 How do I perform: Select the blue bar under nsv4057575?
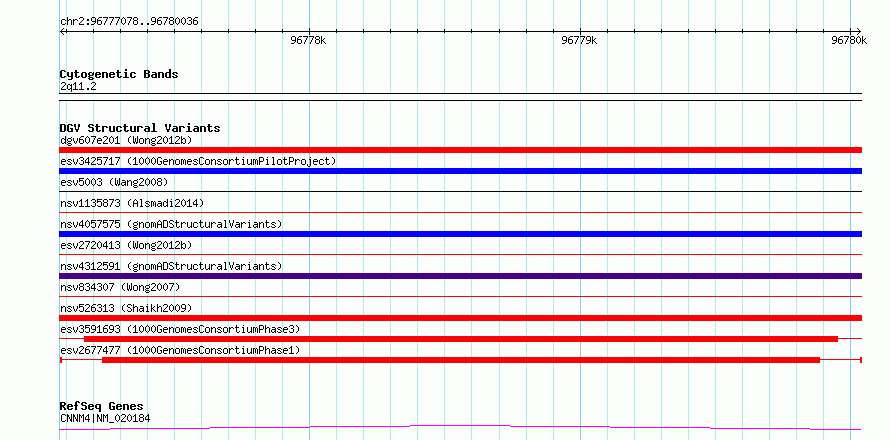[x=460, y=234]
